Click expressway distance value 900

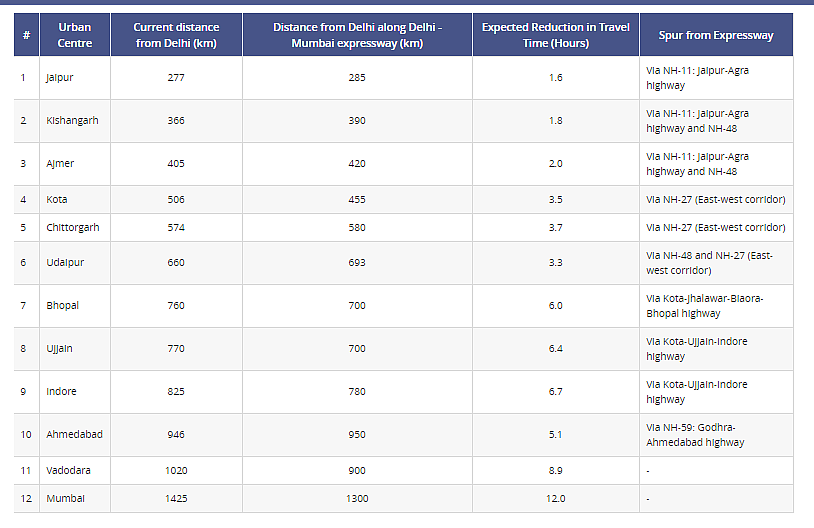pyautogui.click(x=357, y=470)
